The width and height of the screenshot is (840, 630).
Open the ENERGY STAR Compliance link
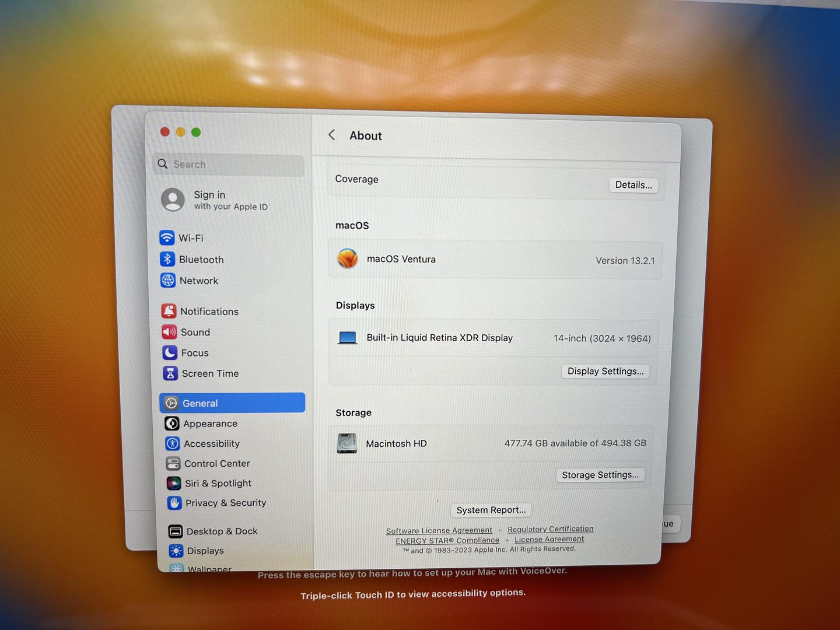point(447,541)
